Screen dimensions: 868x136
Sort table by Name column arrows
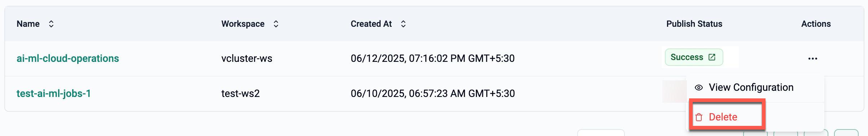tap(51, 24)
